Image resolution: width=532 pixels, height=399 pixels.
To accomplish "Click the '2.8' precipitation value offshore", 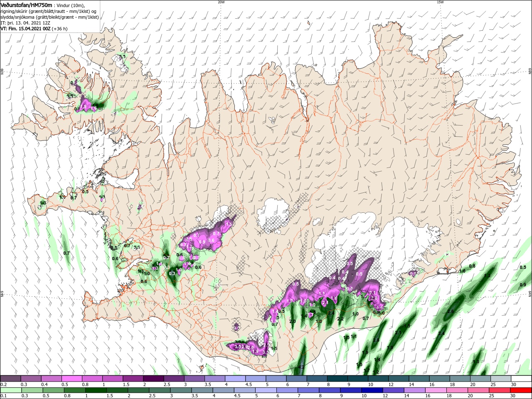I will (376, 340).
